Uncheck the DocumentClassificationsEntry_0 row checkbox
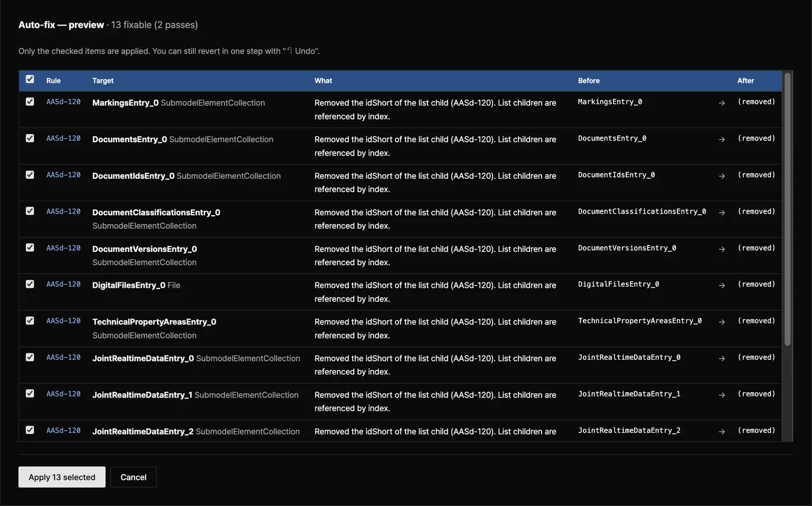Image resolution: width=812 pixels, height=506 pixels. (x=30, y=211)
